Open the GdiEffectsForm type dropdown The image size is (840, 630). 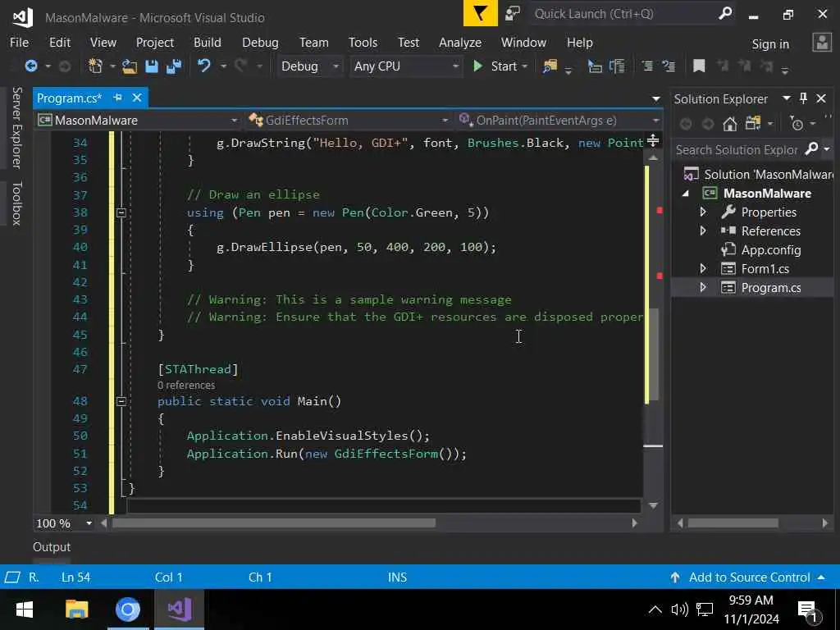349,120
